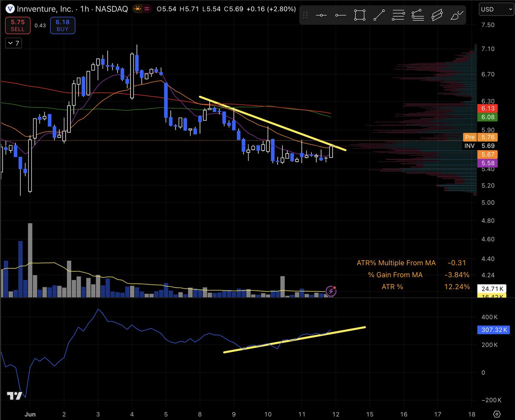This screenshot has width=515, height=420.
Task: Click the 24.71K volume value label
Action: coord(491,289)
